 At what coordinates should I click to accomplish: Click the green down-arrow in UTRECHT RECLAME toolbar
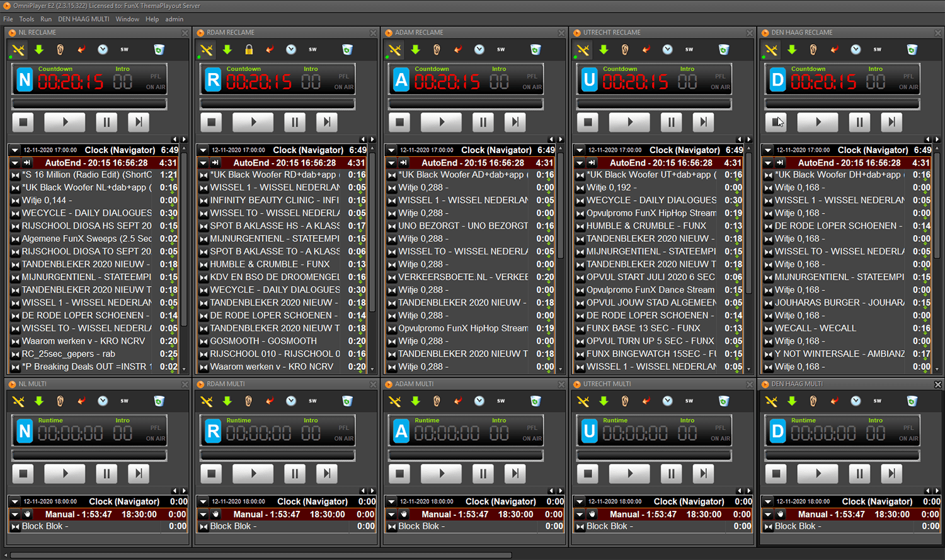click(604, 49)
